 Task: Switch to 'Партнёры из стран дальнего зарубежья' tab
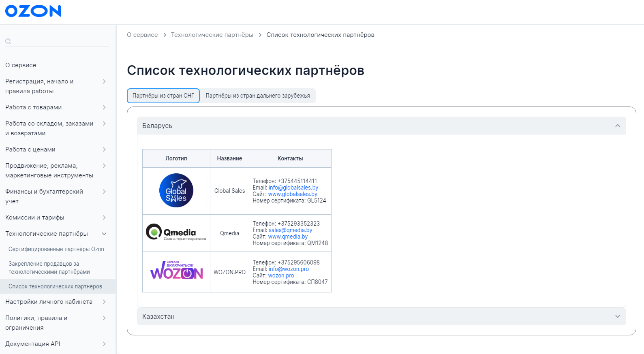(x=258, y=96)
